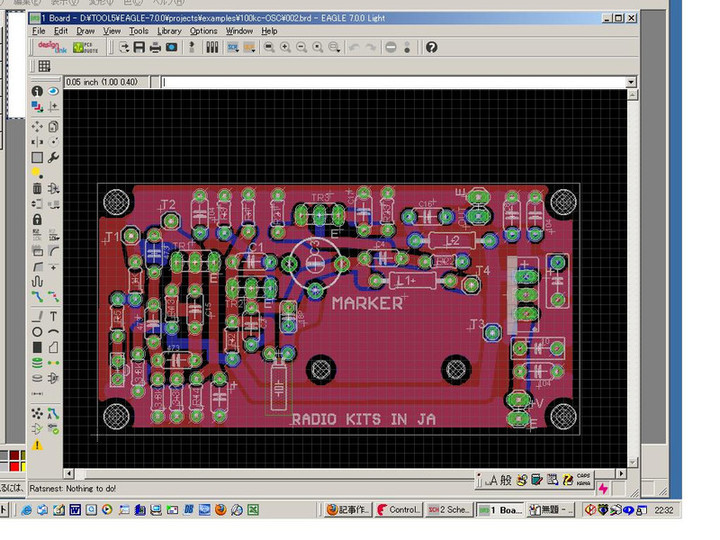
Task: Open the Library menu
Action: [x=169, y=31]
